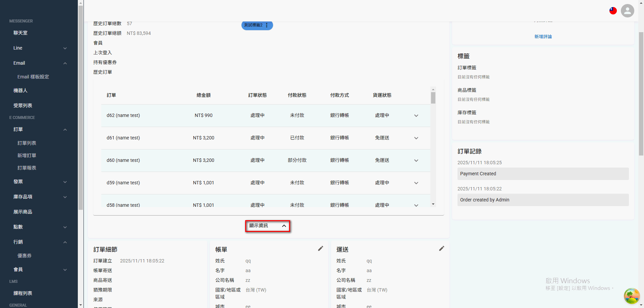The image size is (644, 308).
Task: Click '已付款' status in d61 row
Action: tap(297, 138)
